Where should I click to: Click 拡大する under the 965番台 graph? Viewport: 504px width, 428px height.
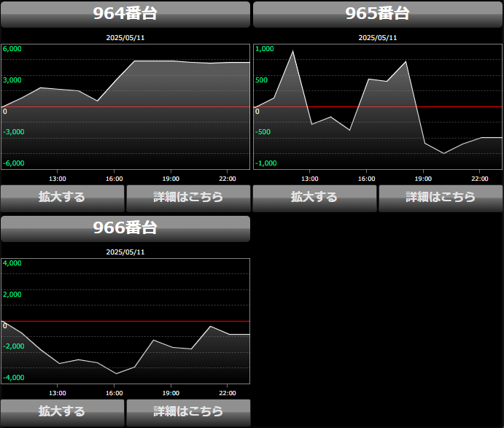[x=314, y=198]
